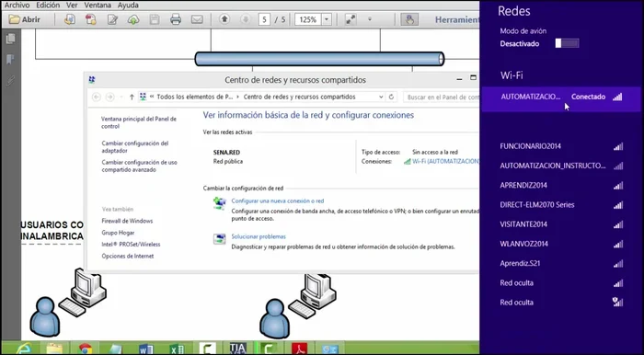Viewport: 644px width, 355px height.
Task: Open Opciones de Internet link
Action: click(128, 256)
